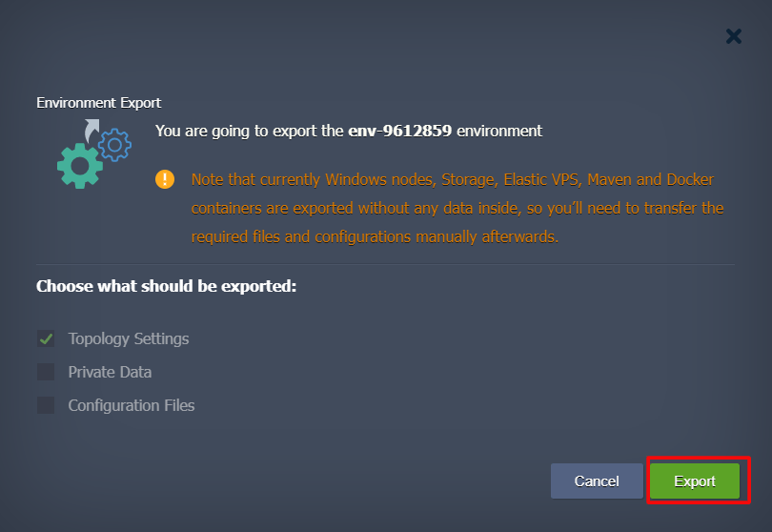This screenshot has width=772, height=532.
Task: Click the Environment Export dialog title
Action: point(98,102)
